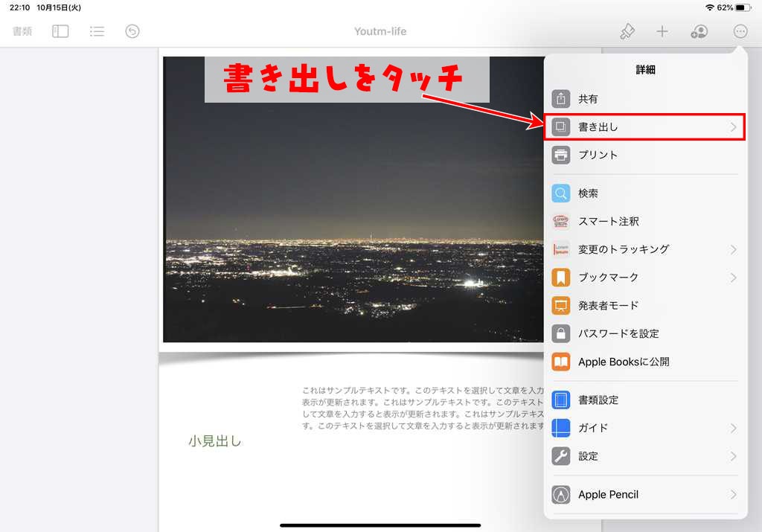Tap the ブックマーク orange icon

[x=561, y=278]
